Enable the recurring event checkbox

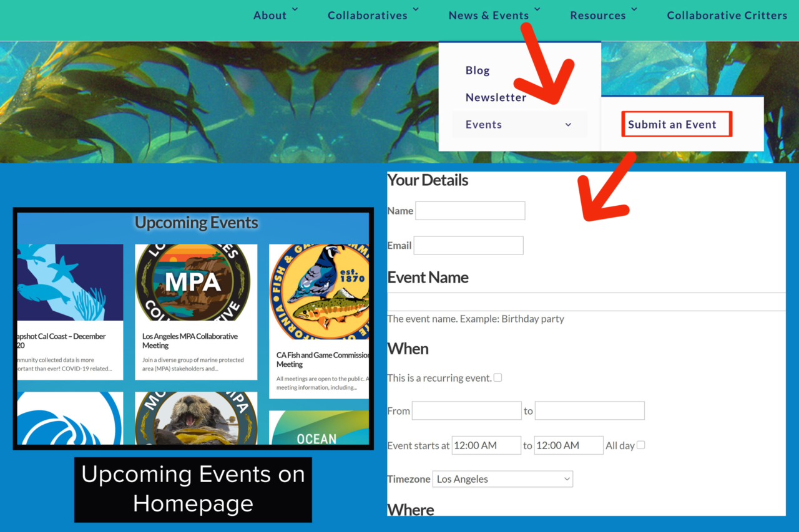(x=497, y=377)
